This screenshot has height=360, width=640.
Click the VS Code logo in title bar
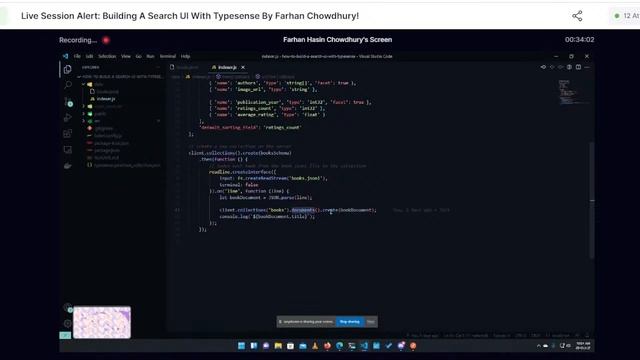coord(65,56)
